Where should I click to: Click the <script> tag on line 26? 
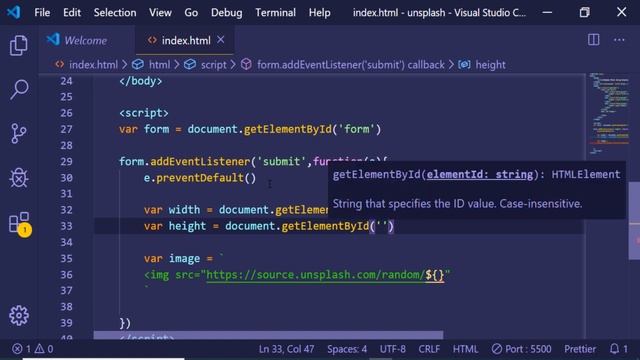pos(144,113)
